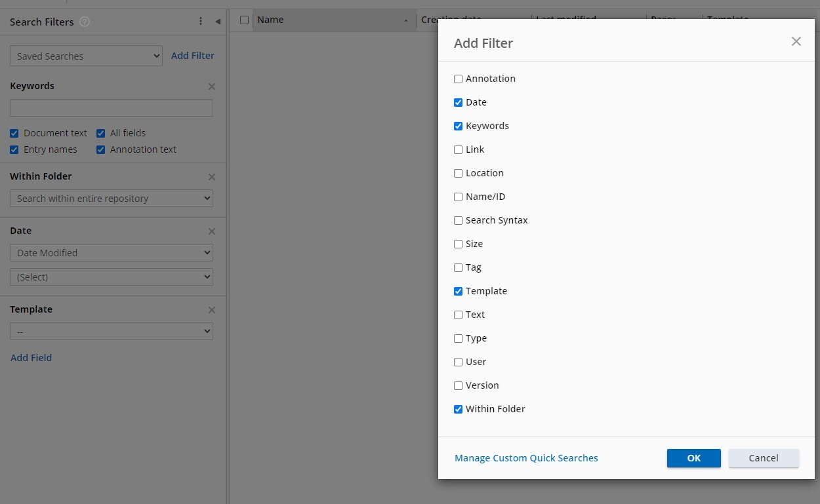Click the Search Filters help question icon
The image size is (820, 504).
click(85, 22)
